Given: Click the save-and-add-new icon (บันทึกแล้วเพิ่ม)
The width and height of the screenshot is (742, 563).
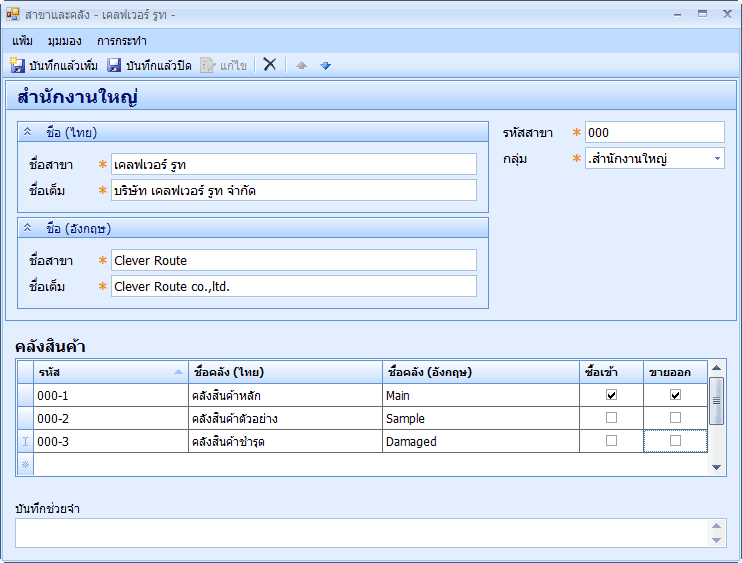Looking at the screenshot, I should coord(18,65).
